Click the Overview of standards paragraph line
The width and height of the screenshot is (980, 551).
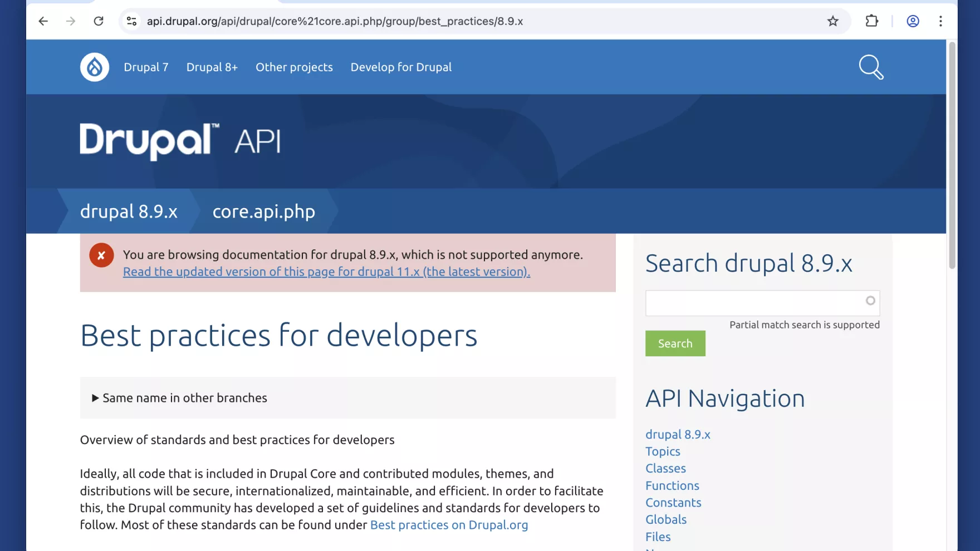click(x=237, y=440)
